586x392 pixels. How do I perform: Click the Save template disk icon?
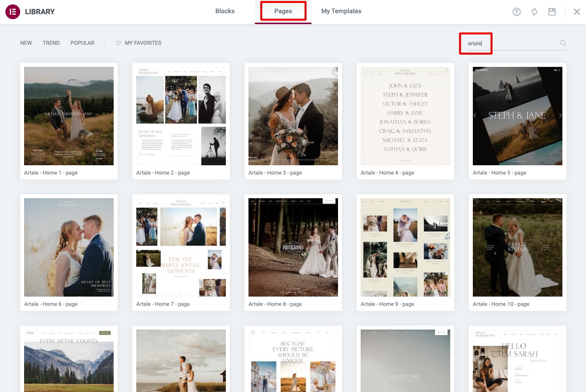pyautogui.click(x=552, y=11)
